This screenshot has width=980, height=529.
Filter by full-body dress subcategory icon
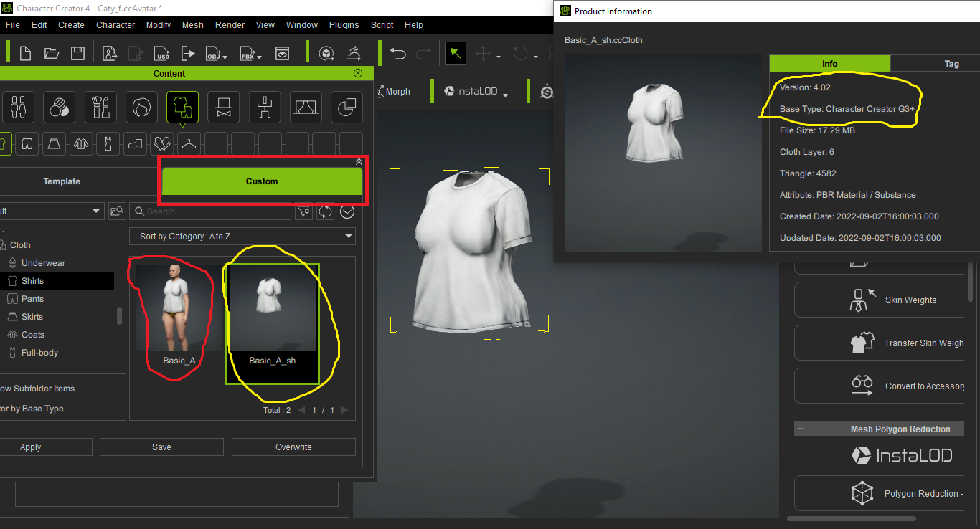pyautogui.click(x=108, y=143)
